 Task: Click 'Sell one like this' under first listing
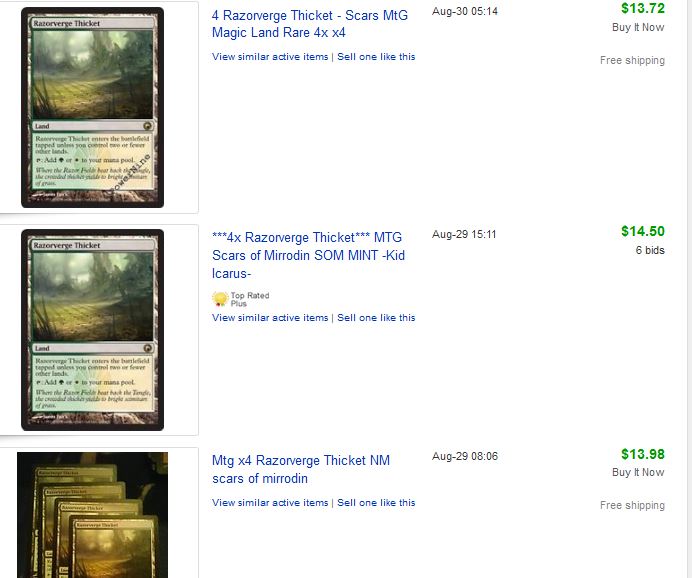[x=376, y=56]
